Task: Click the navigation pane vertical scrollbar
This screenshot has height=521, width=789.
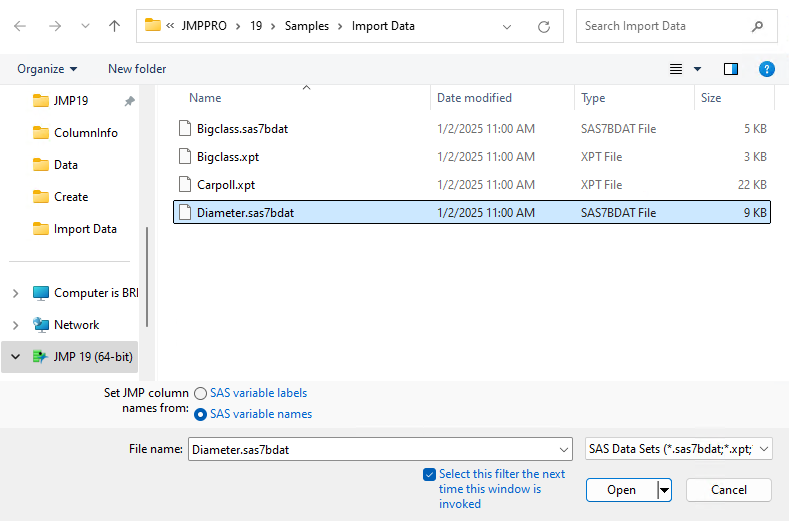Action: click(x=147, y=277)
